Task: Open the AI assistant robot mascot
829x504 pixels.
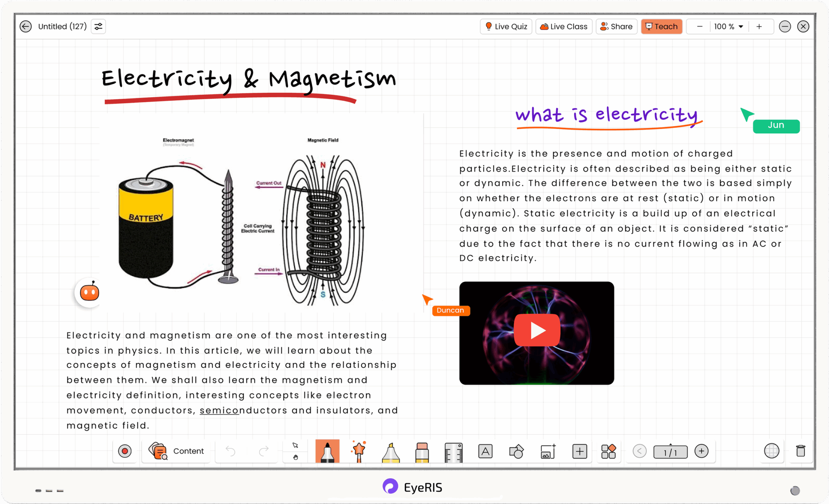Action: [89, 292]
